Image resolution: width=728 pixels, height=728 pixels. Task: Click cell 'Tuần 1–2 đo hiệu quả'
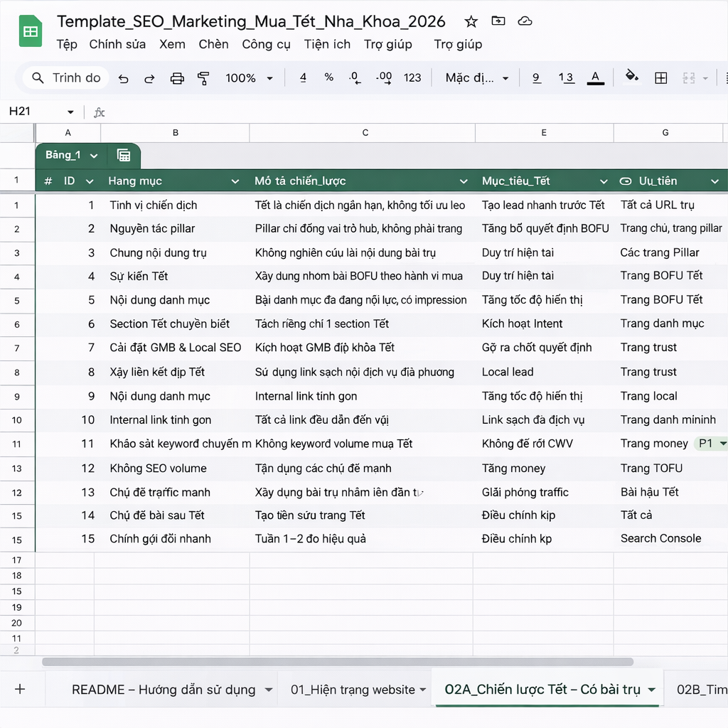310,539
